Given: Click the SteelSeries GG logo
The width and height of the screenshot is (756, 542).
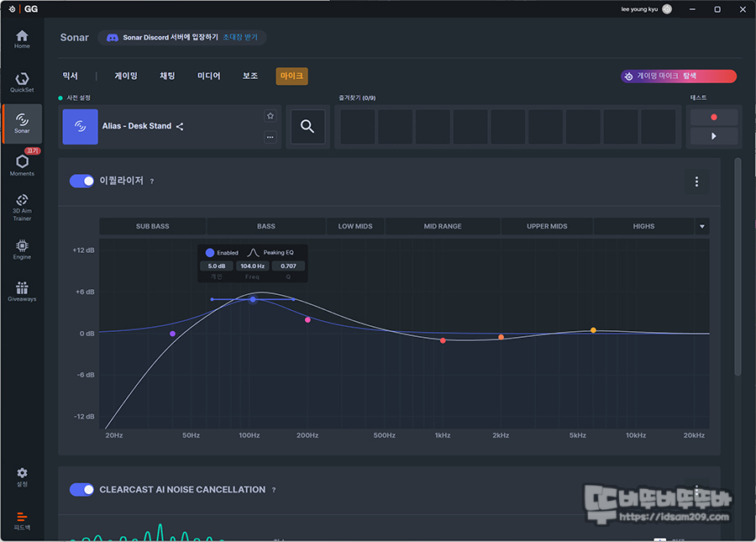Looking at the screenshot, I should coord(24,8).
